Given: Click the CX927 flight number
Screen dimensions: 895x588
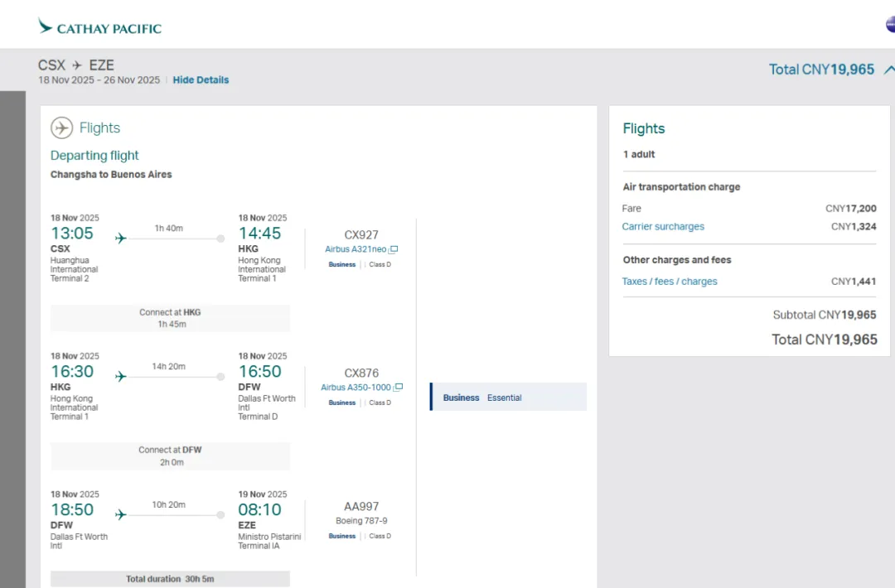Looking at the screenshot, I should click(361, 235).
